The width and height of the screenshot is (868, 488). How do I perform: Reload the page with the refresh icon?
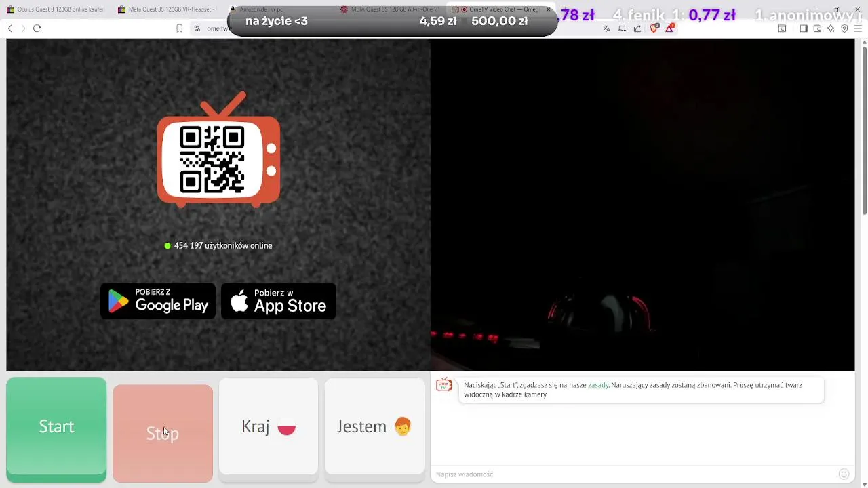pos(37,28)
